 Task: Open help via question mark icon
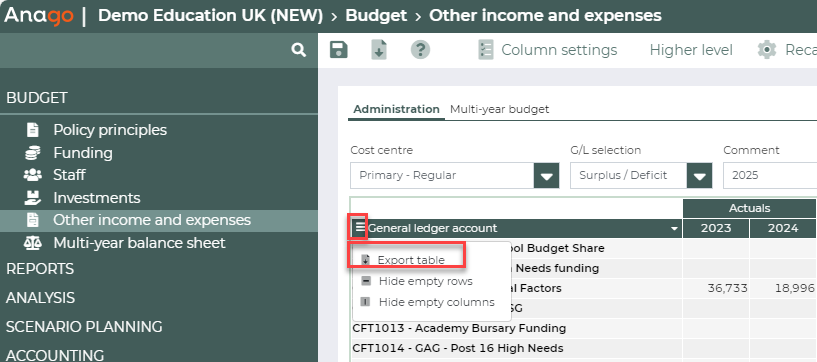pos(420,50)
